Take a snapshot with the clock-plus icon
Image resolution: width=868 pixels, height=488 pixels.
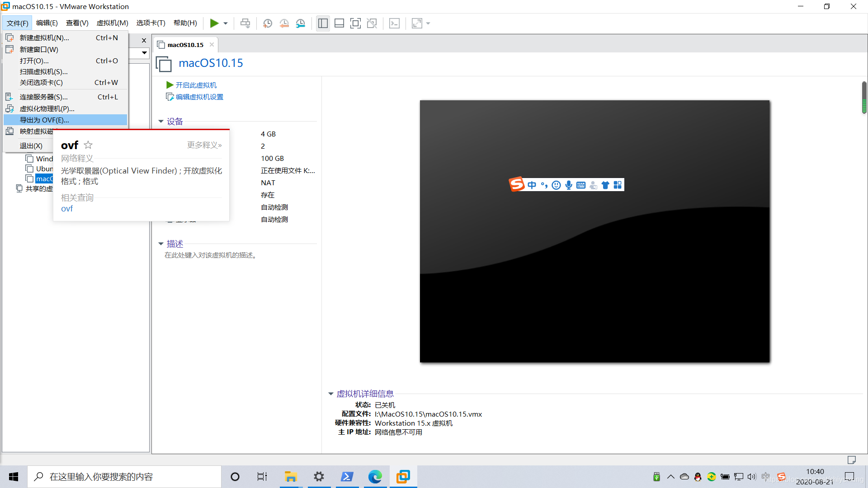point(268,23)
